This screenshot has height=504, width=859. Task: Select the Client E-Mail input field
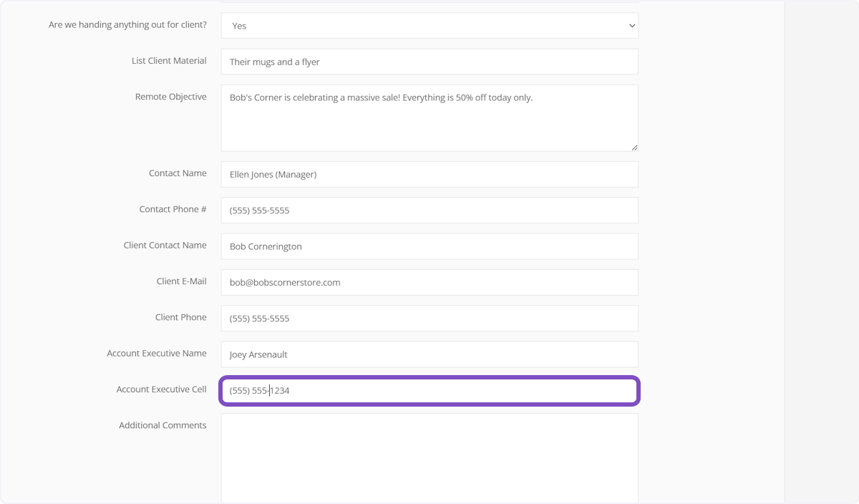tap(429, 282)
